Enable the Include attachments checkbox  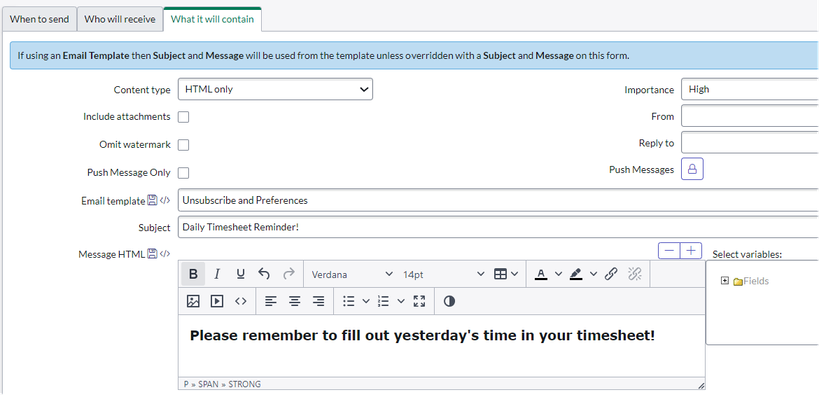(183, 117)
